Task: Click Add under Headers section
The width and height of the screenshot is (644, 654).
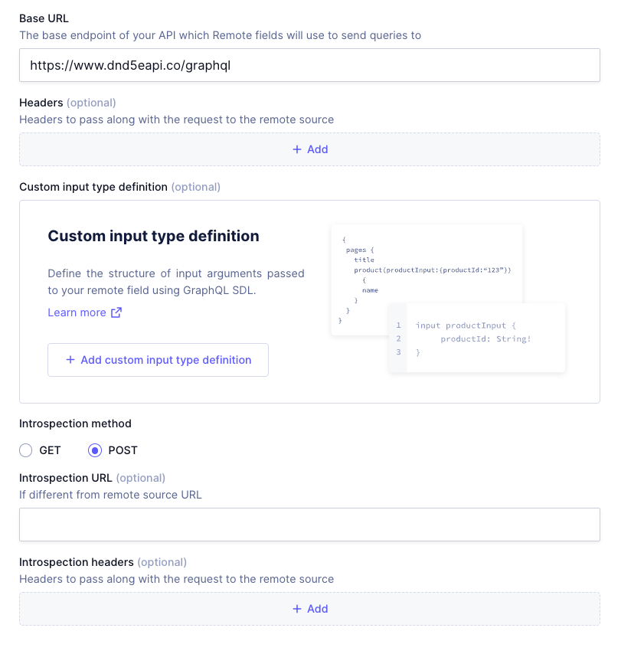Action: point(309,149)
